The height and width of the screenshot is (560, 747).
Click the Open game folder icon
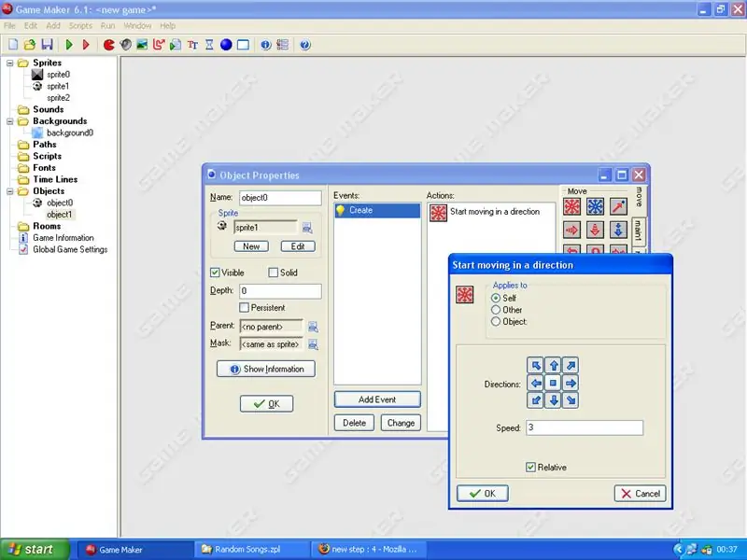30,45
